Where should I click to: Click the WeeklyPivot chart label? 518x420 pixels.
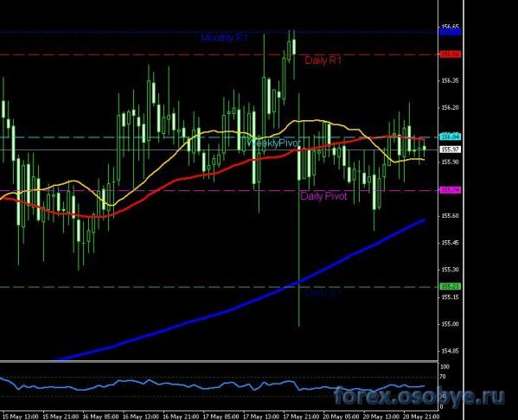(273, 143)
